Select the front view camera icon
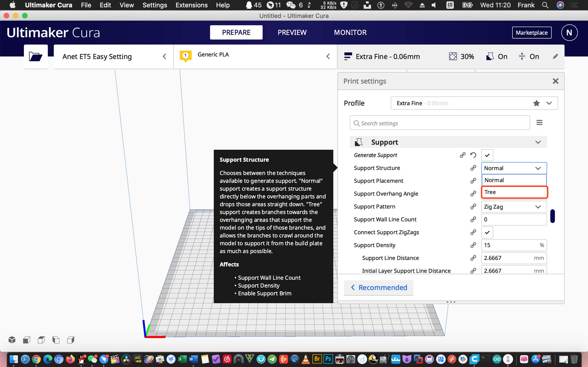The width and height of the screenshot is (588, 367). click(x=26, y=340)
